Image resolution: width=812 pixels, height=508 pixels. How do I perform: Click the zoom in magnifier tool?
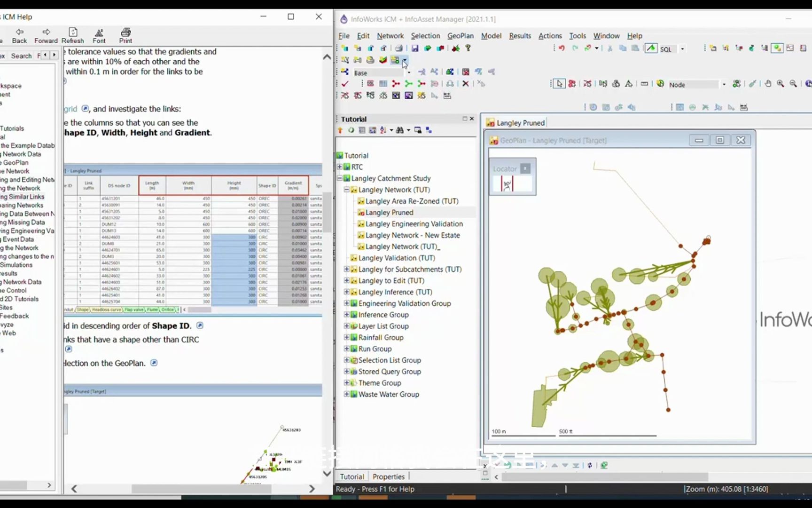point(781,84)
